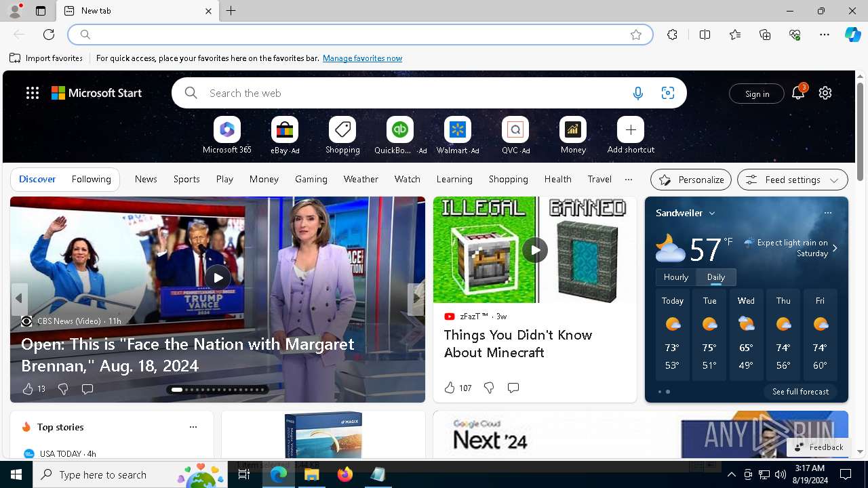The width and height of the screenshot is (868, 488).
Task: Expand the weather alert arrow
Action: 835,248
